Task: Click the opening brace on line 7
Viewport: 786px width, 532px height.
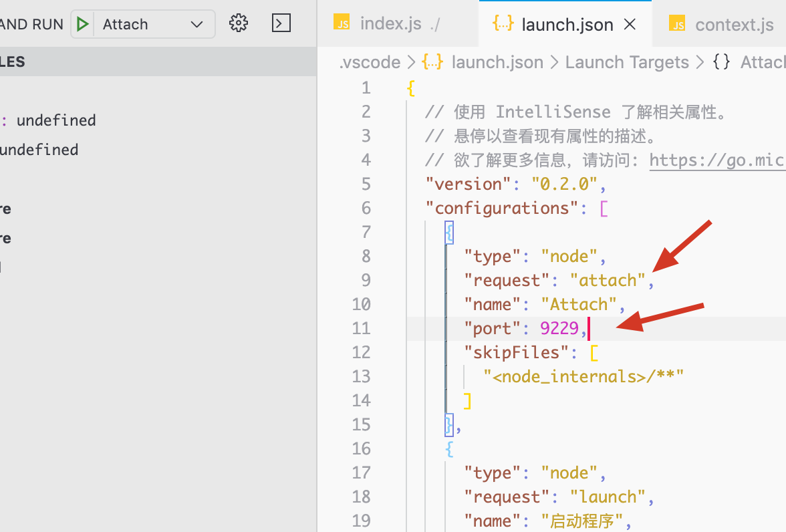Action: coord(449,233)
